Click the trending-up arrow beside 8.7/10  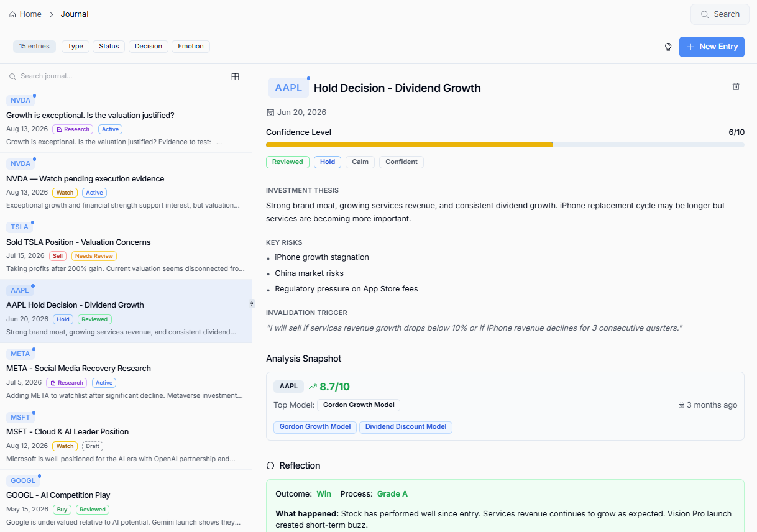pyautogui.click(x=313, y=387)
